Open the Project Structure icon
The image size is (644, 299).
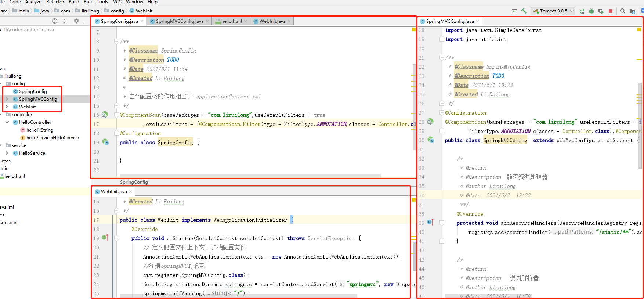point(632,11)
